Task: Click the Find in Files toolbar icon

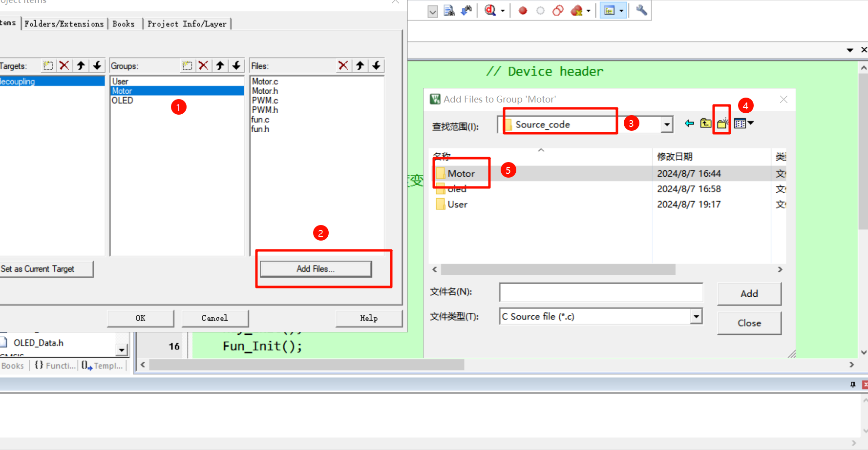Action: pyautogui.click(x=449, y=10)
